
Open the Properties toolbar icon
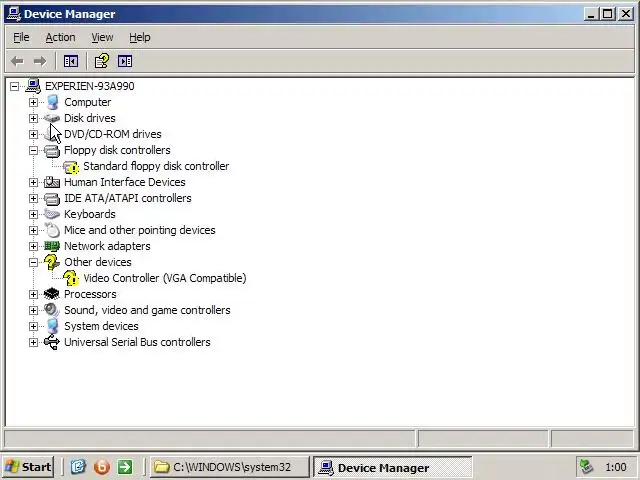pyautogui.click(x=102, y=62)
